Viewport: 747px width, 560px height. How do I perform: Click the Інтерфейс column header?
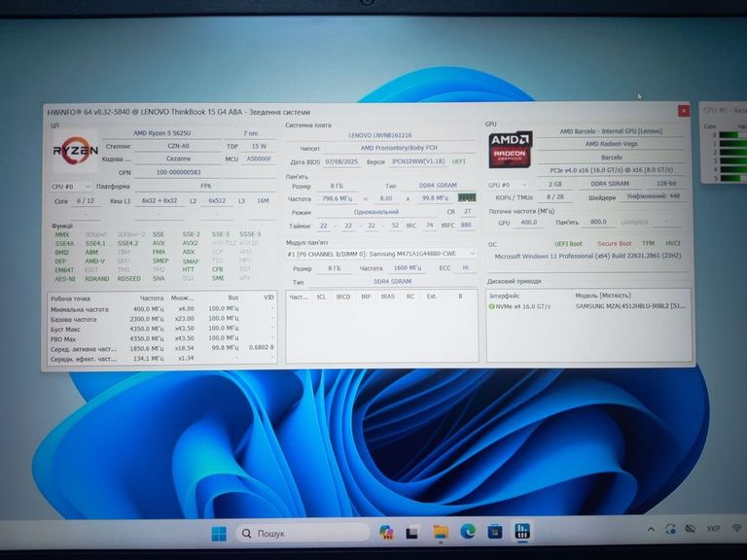(x=505, y=296)
